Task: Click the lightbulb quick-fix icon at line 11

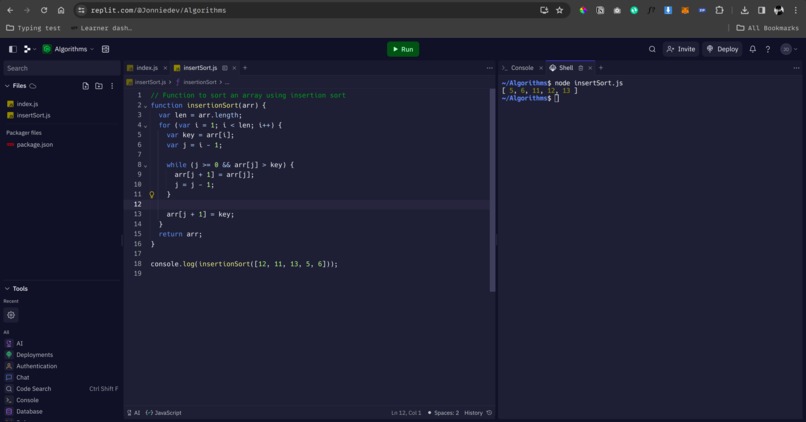Action: pos(152,195)
